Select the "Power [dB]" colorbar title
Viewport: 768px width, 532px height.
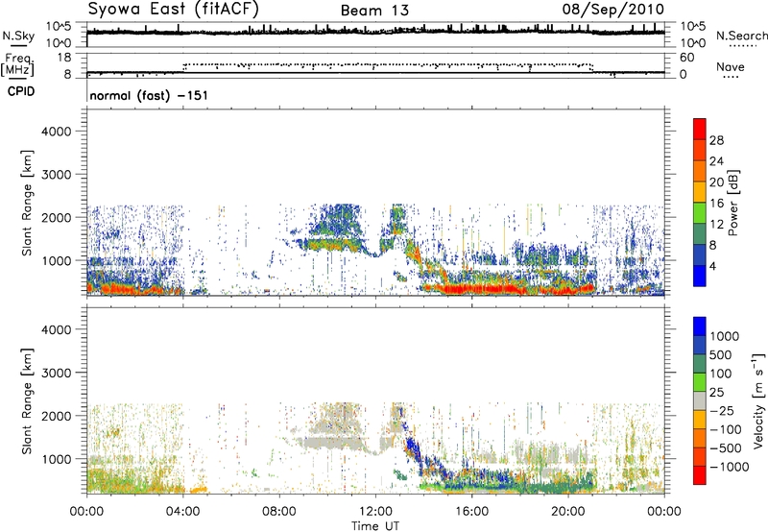coord(732,203)
